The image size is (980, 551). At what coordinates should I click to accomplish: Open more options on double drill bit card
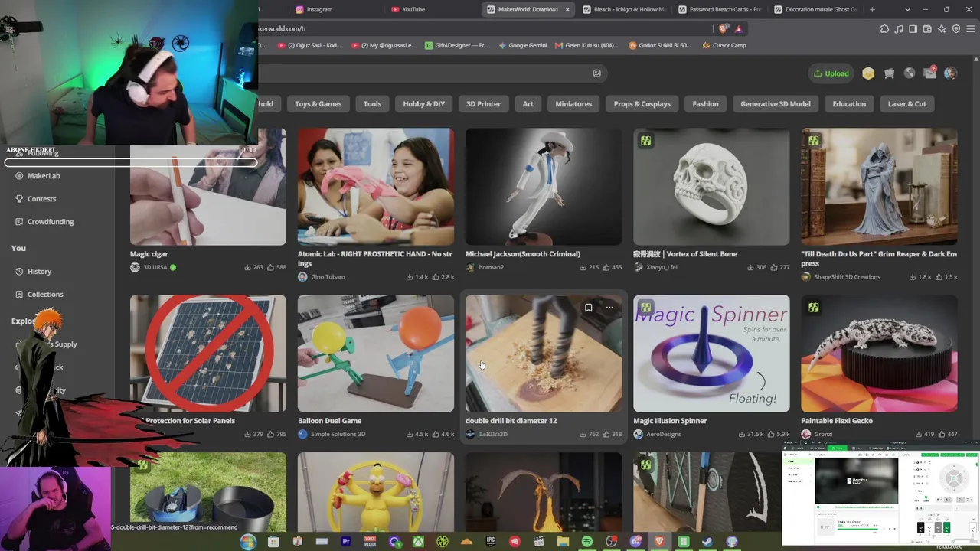(609, 308)
